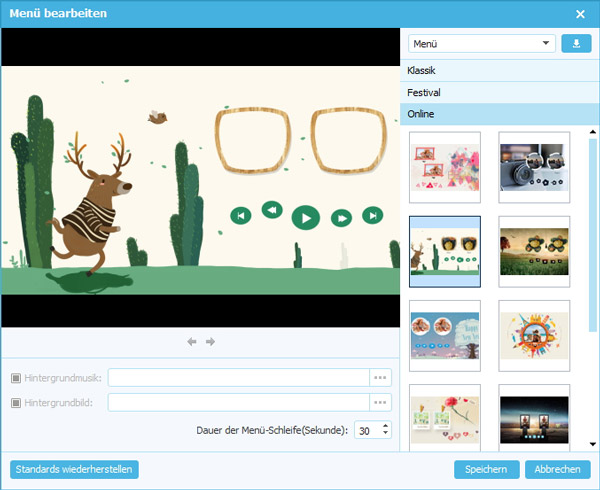Click the right arrow below preview

pyautogui.click(x=211, y=342)
